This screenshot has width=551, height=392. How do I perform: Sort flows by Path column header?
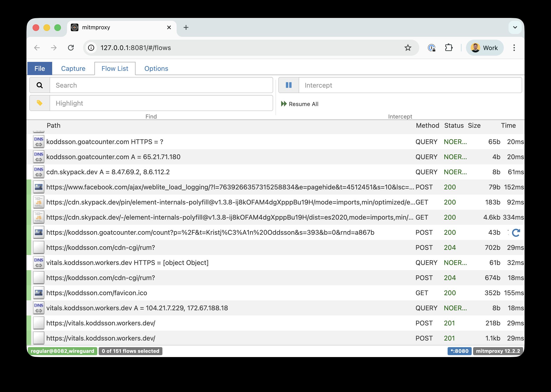pyautogui.click(x=54, y=126)
